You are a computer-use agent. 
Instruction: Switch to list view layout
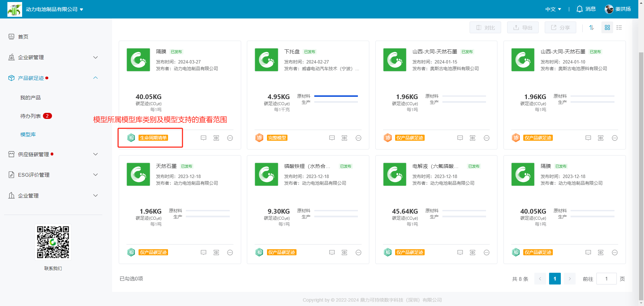click(619, 28)
